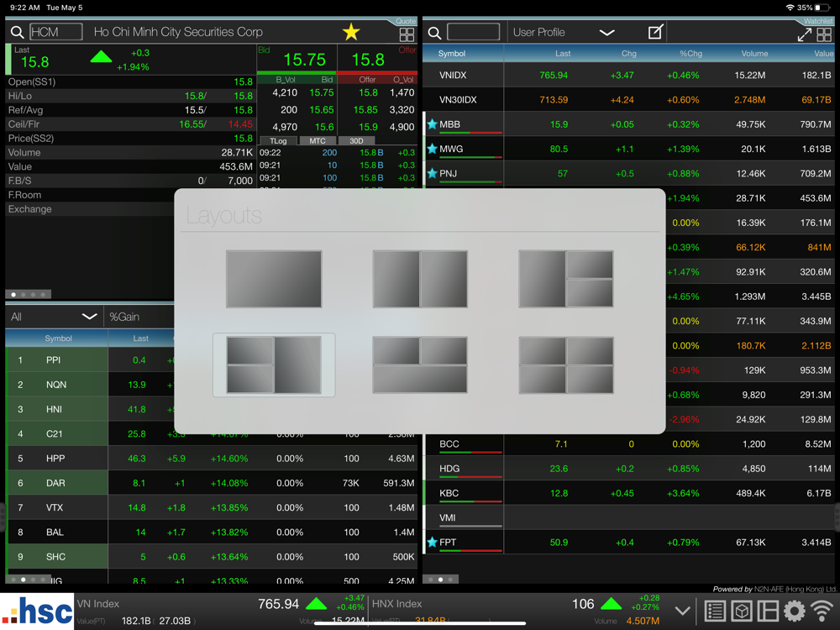This screenshot has width=840, height=630.
Task: Open the settings gear in the bottom bar
Action: pos(794,611)
